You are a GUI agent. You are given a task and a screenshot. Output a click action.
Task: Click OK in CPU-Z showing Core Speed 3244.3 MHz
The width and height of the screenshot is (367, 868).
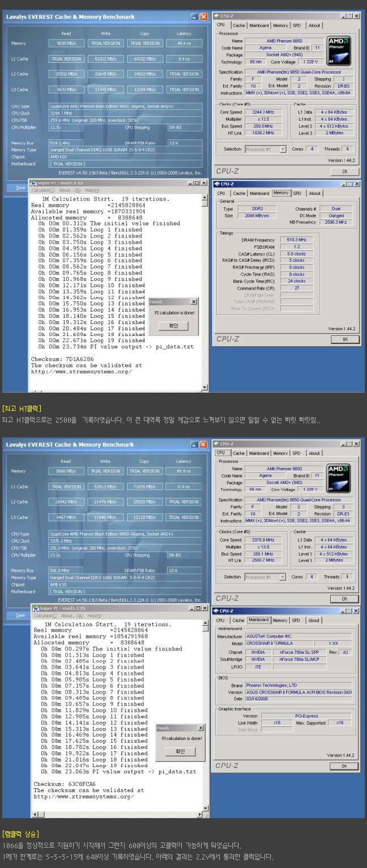tap(345, 171)
